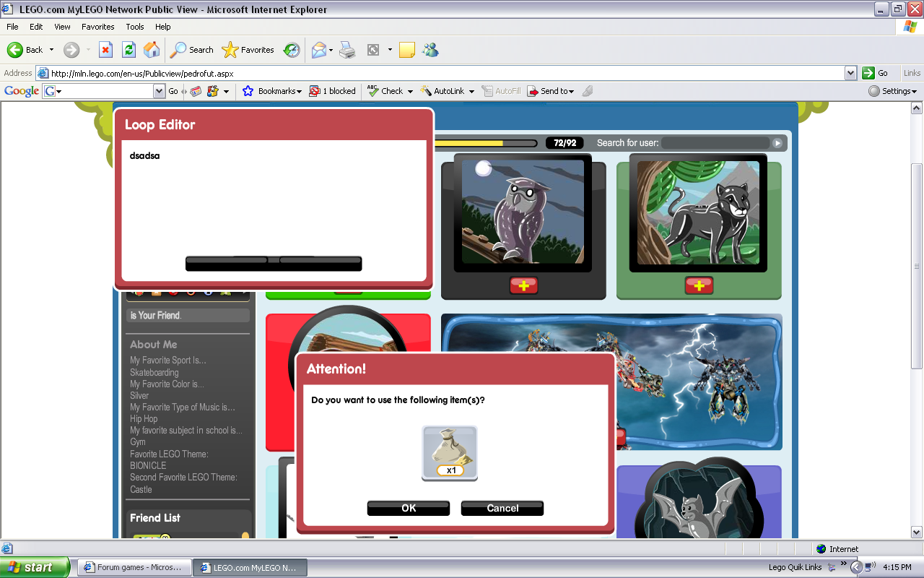Click the money bag item icon
924x578 pixels.
450,453
